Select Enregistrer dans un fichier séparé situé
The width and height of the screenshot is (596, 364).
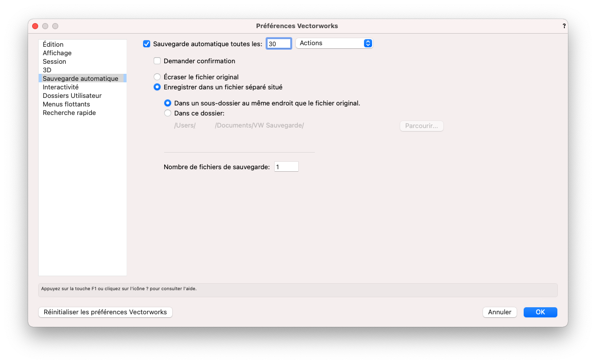pos(157,87)
